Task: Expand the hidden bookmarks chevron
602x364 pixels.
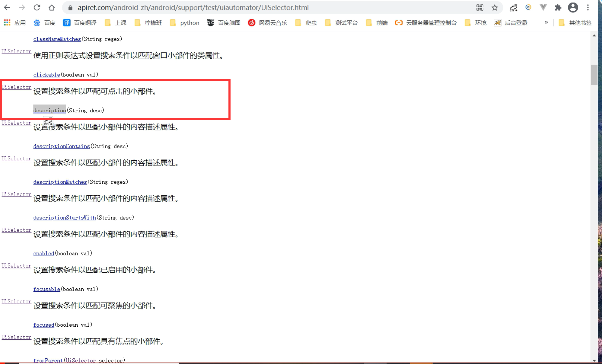Action: point(546,23)
